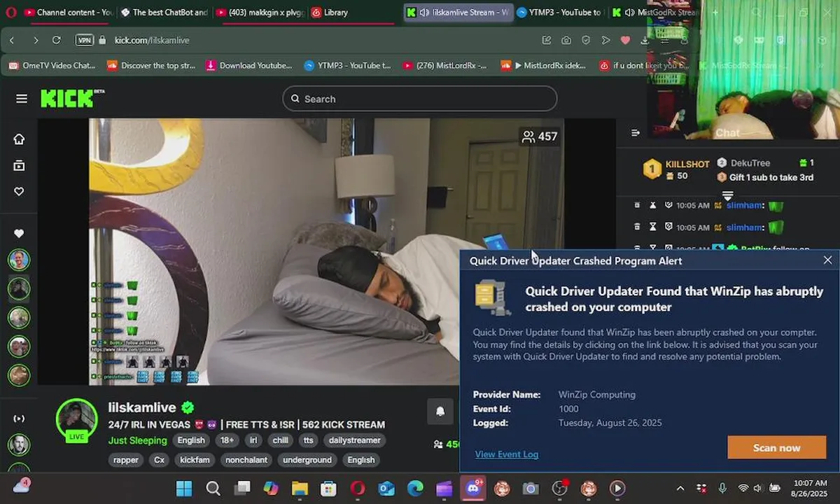
Task: Open the "(276) MistLordRx" bookmark
Action: click(445, 66)
